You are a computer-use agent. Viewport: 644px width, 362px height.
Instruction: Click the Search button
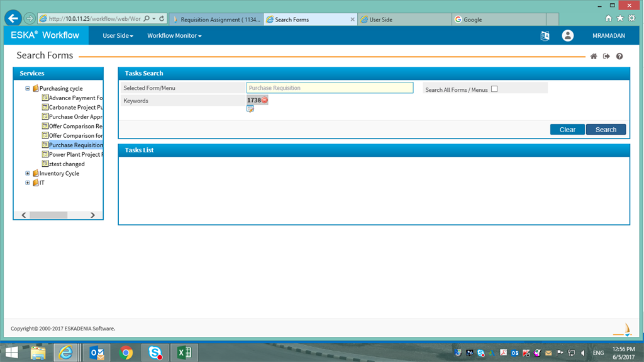point(606,130)
